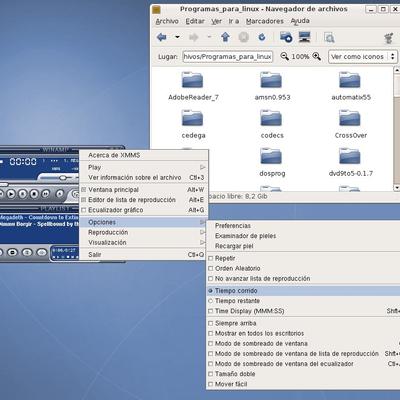Choose Ver información sobre el archivo
400x400 pixels.
coord(143,177)
